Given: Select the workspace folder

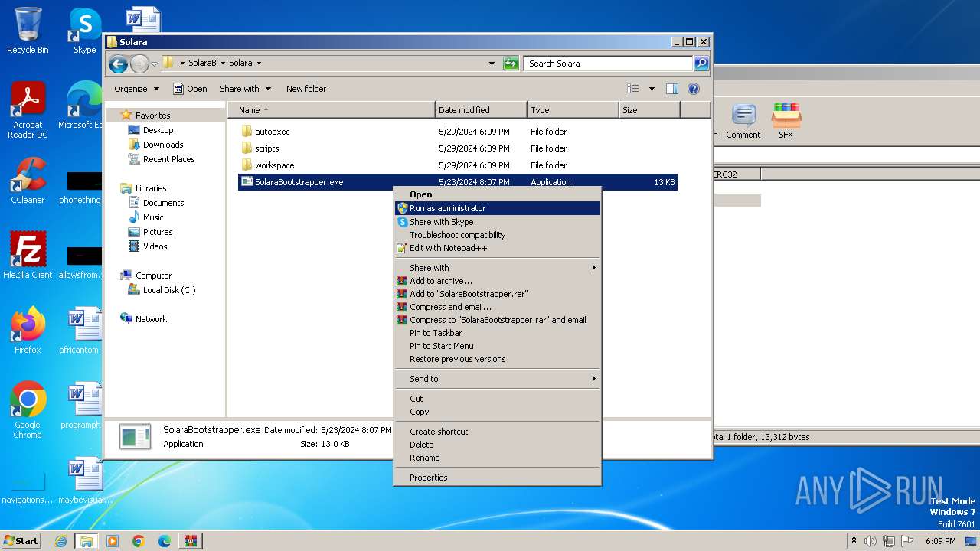Looking at the screenshot, I should (x=275, y=165).
